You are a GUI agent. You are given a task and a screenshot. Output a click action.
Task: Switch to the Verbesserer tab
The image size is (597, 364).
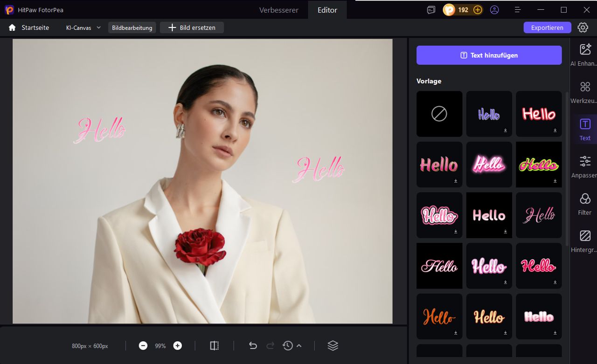point(279,10)
